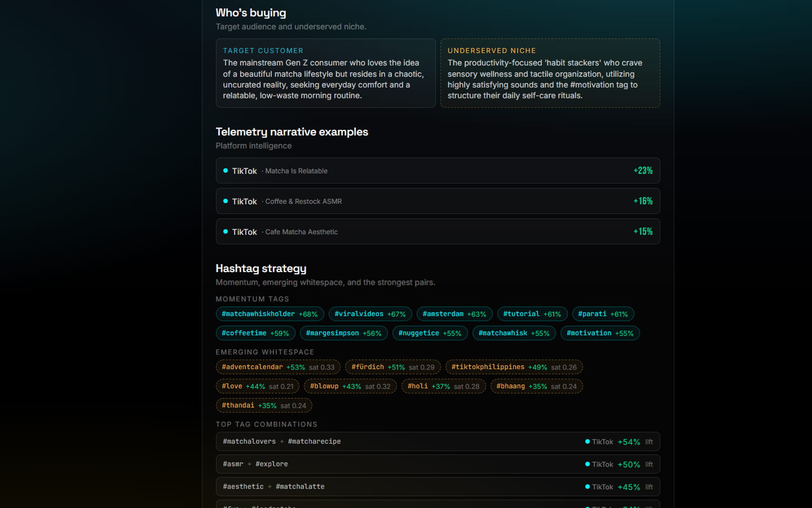The width and height of the screenshot is (812, 508).
Task: Open the Coffee & Restock ASMR row
Action: [x=438, y=201]
